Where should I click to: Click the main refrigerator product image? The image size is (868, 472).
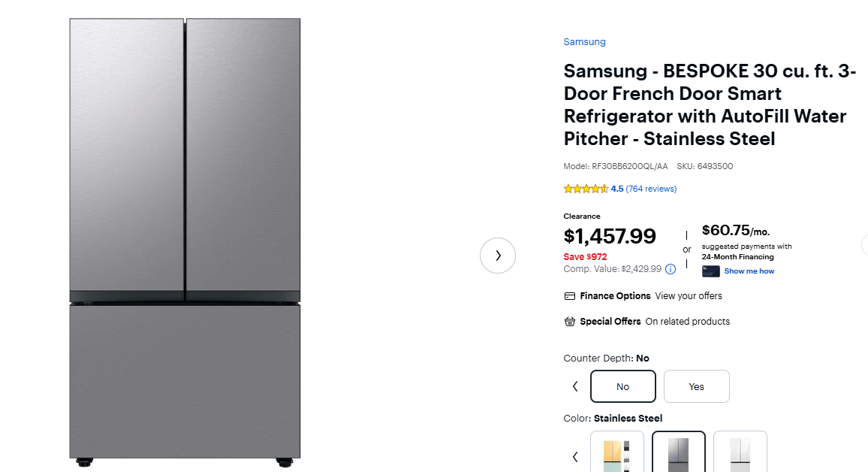pyautogui.click(x=185, y=238)
